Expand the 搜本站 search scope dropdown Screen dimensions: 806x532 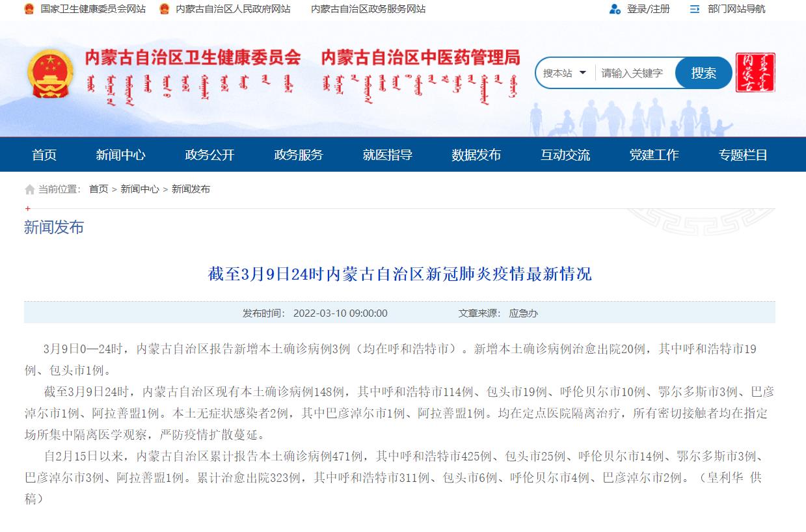[565, 73]
